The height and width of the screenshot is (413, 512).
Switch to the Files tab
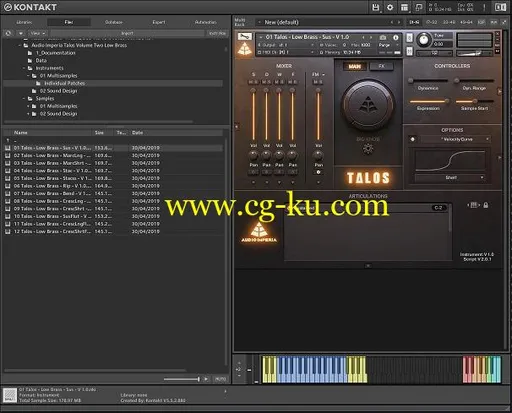69,22
